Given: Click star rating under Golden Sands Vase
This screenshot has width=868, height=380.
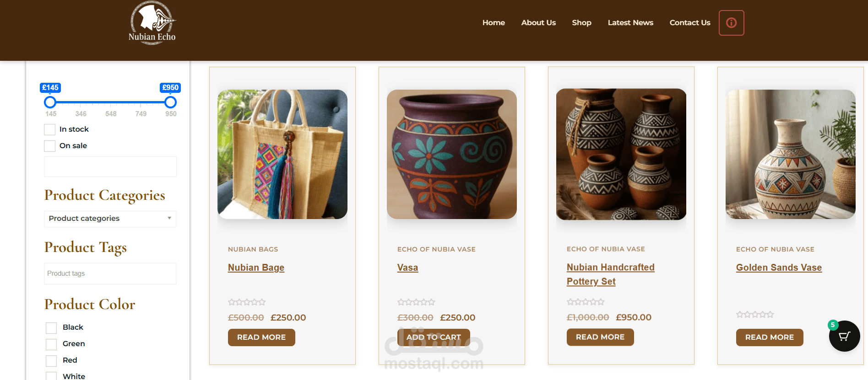Looking at the screenshot, I should click(x=755, y=315).
